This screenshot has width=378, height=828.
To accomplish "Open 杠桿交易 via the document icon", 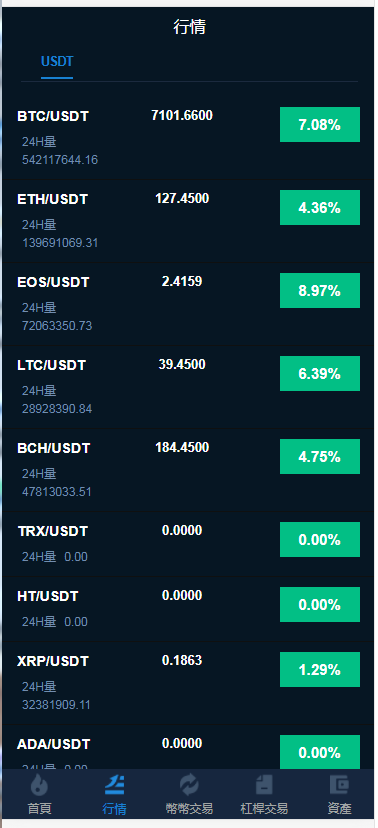I will click(264, 785).
